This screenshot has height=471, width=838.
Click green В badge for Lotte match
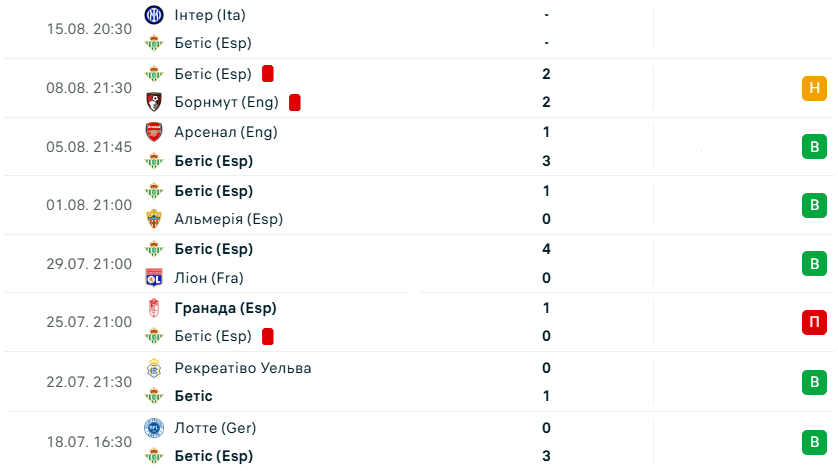(814, 442)
